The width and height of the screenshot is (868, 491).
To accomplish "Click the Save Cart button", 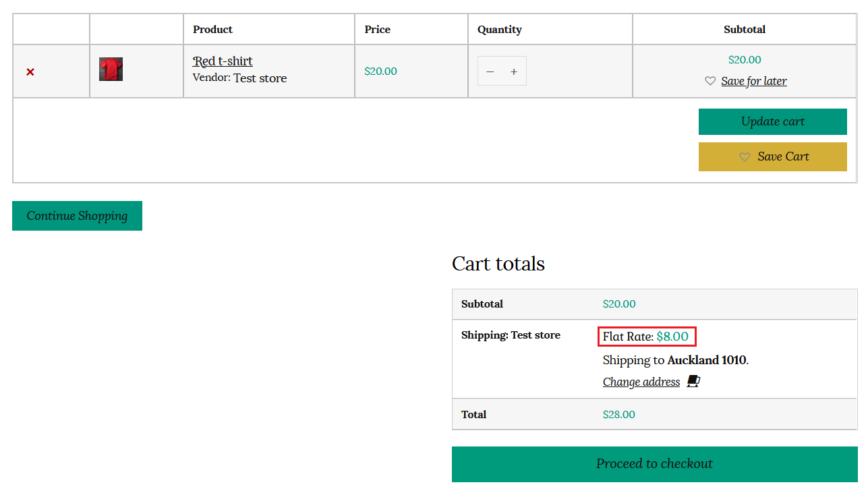I will (773, 156).
